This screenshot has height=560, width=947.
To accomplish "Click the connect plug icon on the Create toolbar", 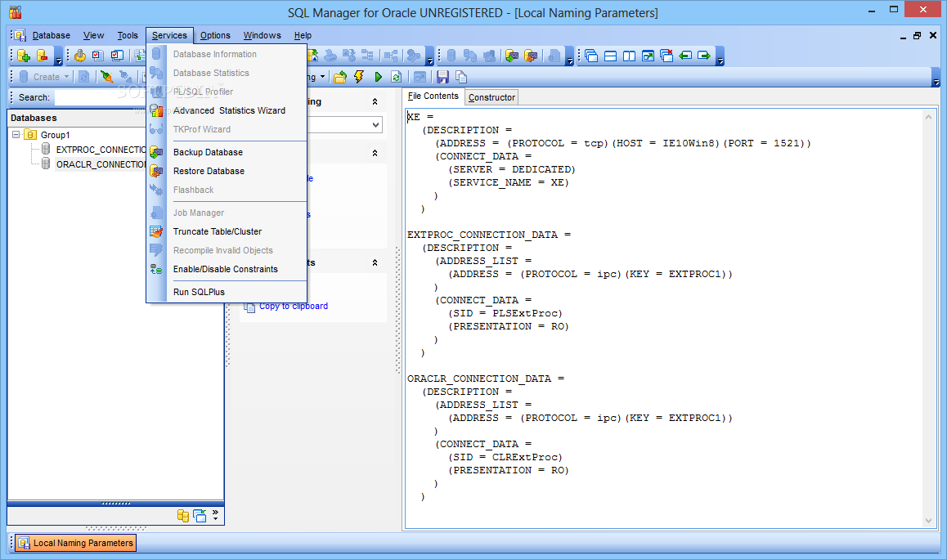I will 107,77.
